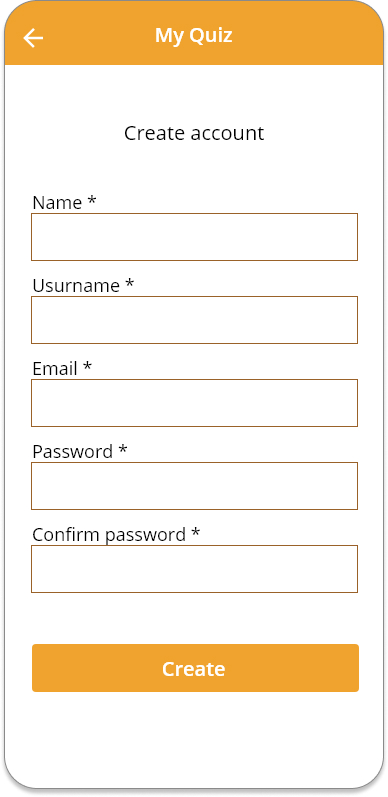The width and height of the screenshot is (388, 797).
Task: Click the required asterisk beside Usurname
Action: click(x=130, y=283)
